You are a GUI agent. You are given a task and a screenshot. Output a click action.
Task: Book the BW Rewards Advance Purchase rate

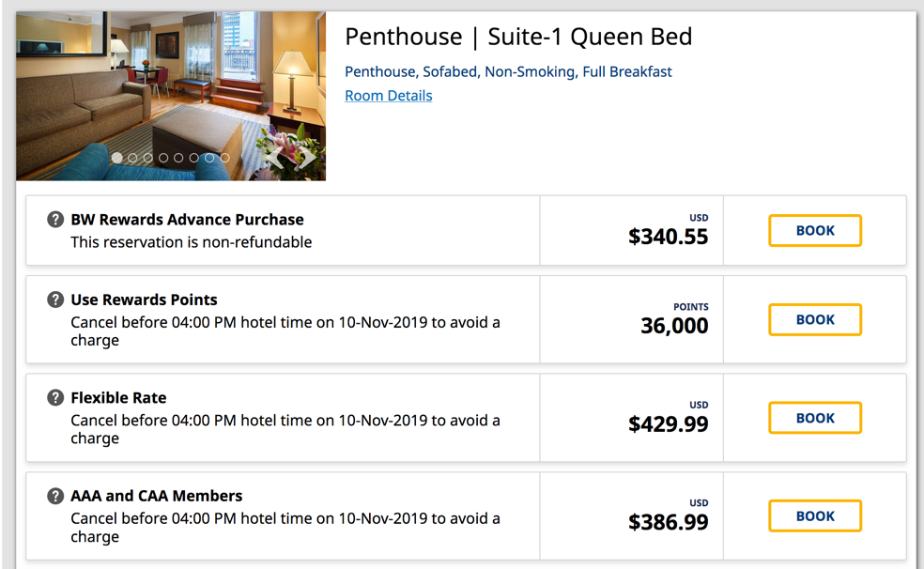point(814,230)
